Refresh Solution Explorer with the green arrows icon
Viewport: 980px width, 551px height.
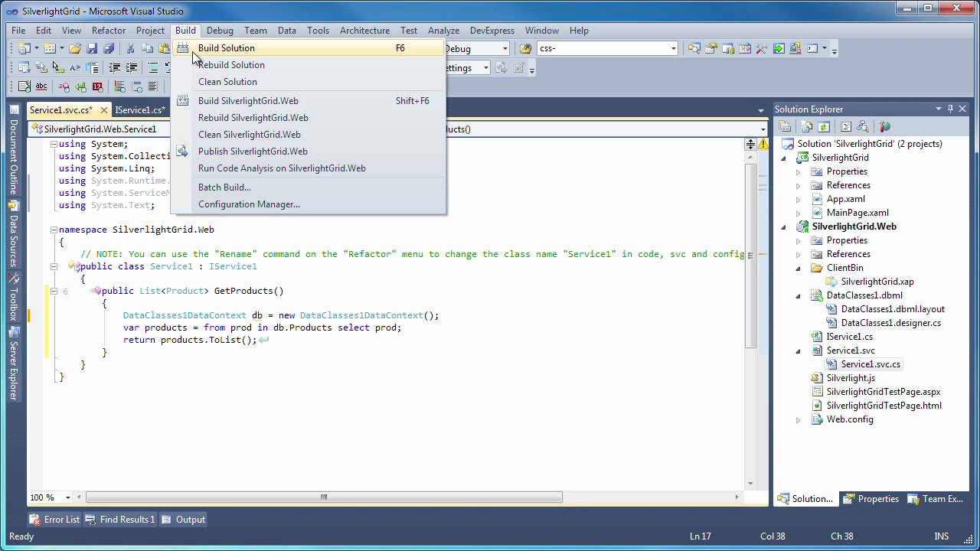coord(824,127)
